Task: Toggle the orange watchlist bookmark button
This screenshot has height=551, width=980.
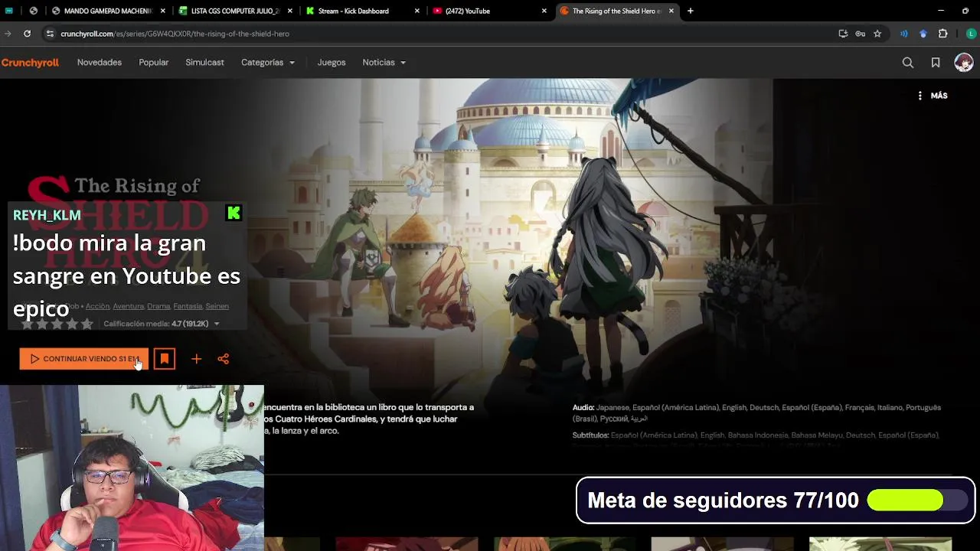Action: pos(165,359)
